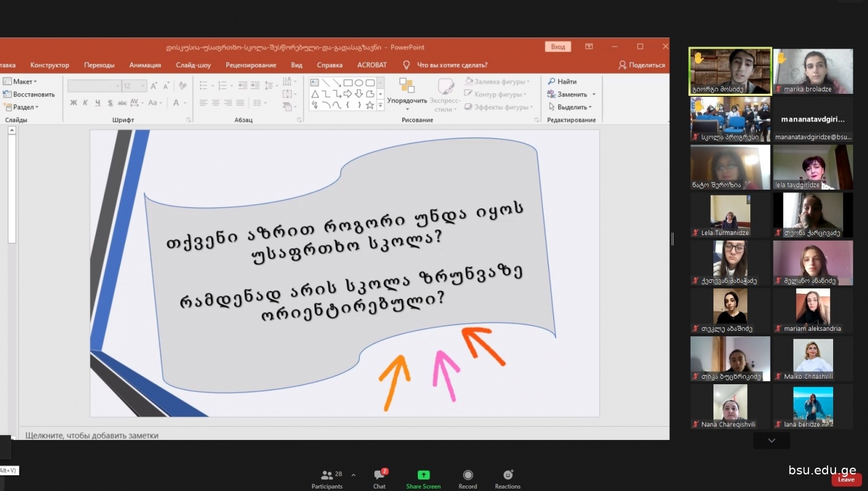
Task: Toggle italic formatting (К)
Action: (x=85, y=103)
